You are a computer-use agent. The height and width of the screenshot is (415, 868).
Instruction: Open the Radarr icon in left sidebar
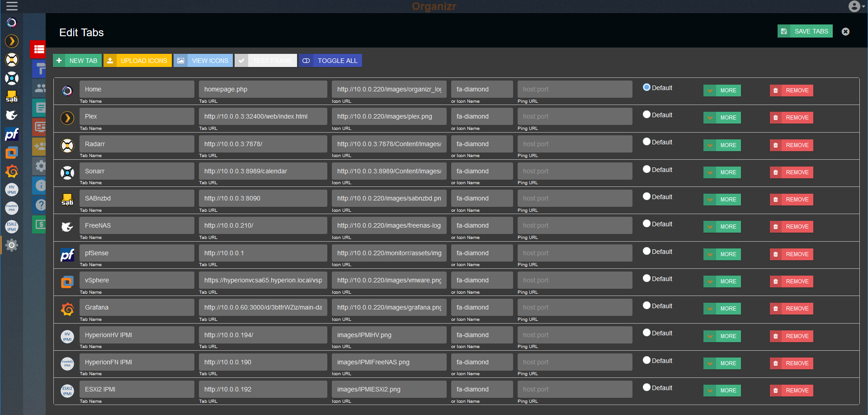tap(12, 60)
